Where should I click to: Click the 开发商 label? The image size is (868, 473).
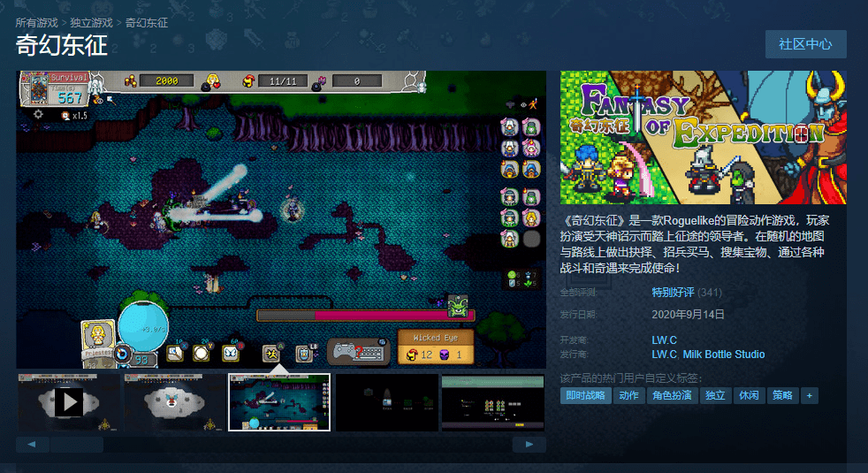574,340
